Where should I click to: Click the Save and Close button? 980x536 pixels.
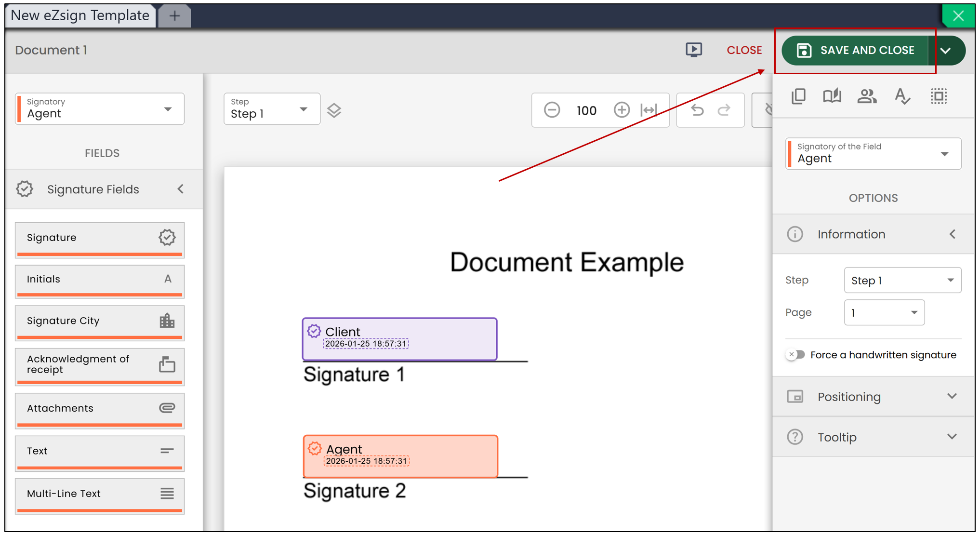pos(855,50)
